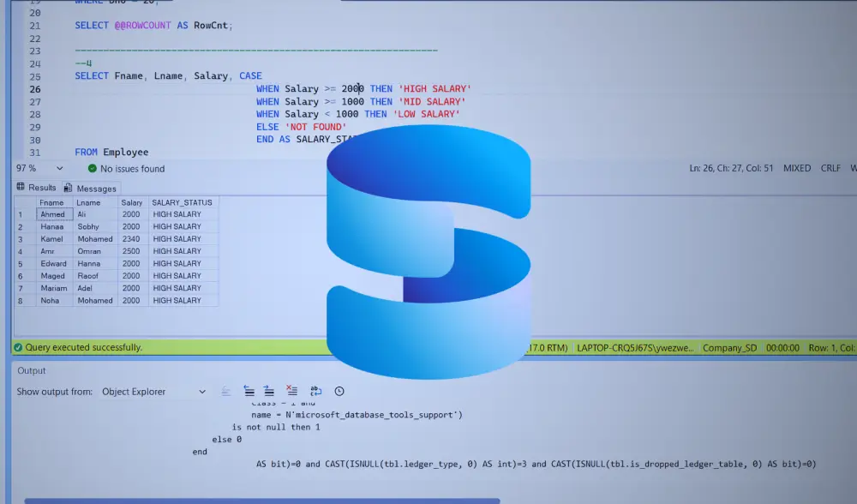This screenshot has width=857, height=504.
Task: Click the 2340 salary cell
Action: click(x=131, y=239)
